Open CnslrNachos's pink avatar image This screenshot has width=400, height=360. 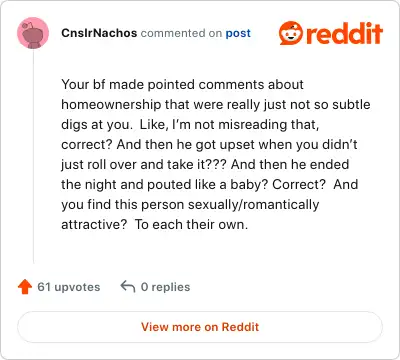(33, 33)
